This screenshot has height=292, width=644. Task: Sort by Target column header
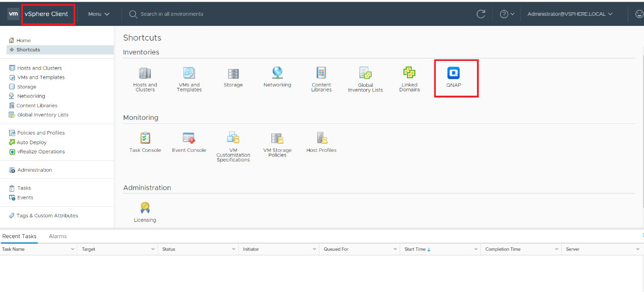[x=88, y=249]
